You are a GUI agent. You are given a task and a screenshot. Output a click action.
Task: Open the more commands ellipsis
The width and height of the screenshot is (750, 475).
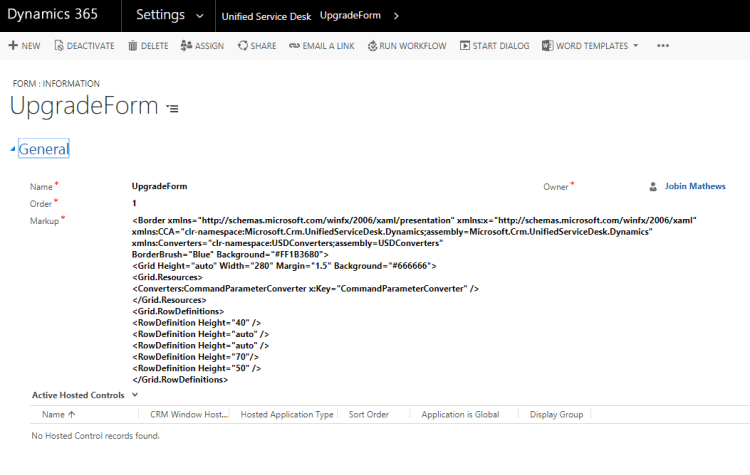pyautogui.click(x=663, y=45)
